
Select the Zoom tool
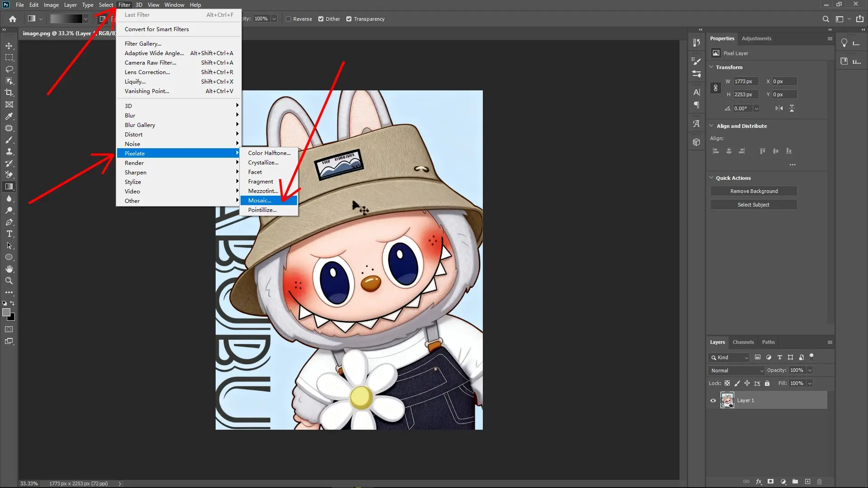(9, 280)
